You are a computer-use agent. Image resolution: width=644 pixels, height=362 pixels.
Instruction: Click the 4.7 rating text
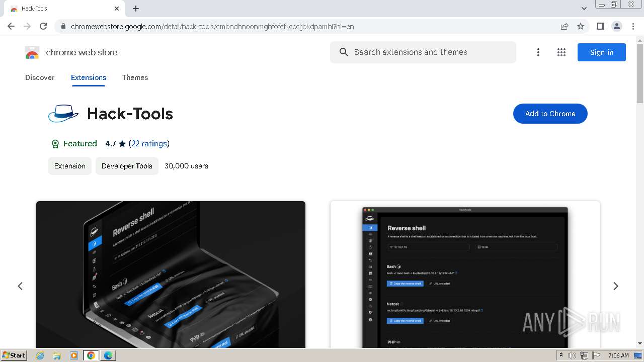click(111, 144)
